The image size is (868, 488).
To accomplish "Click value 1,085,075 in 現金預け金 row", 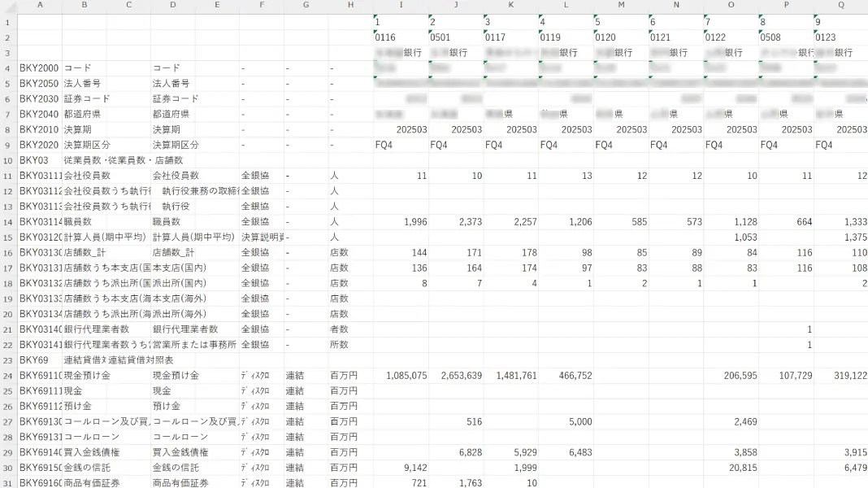I will [x=406, y=376].
